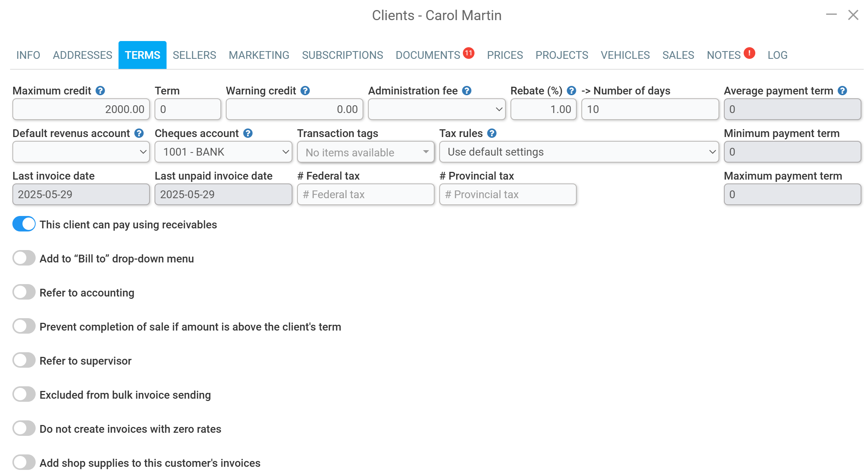Open Administration fee help tooltip icon

[467, 91]
